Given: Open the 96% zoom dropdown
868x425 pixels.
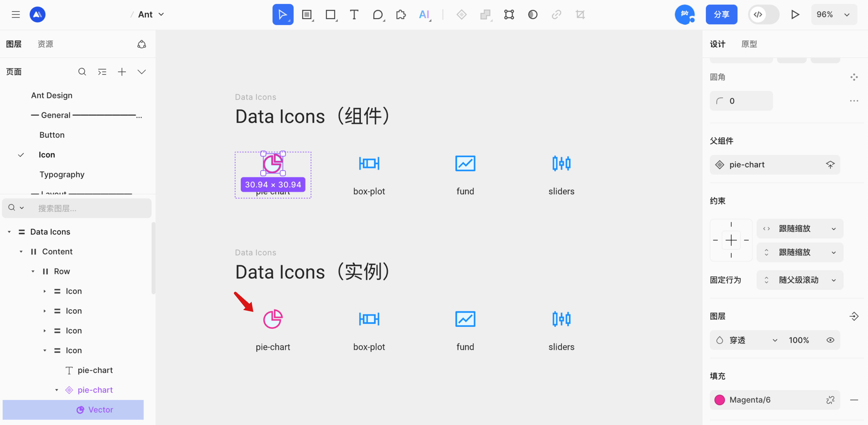Looking at the screenshot, I should click(834, 14).
